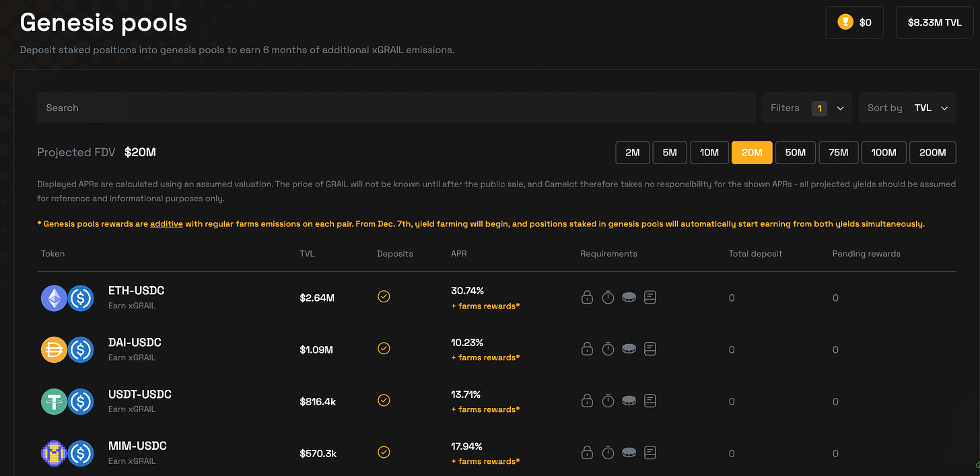Switch to the 200M FDV valuation tab

pyautogui.click(x=932, y=152)
